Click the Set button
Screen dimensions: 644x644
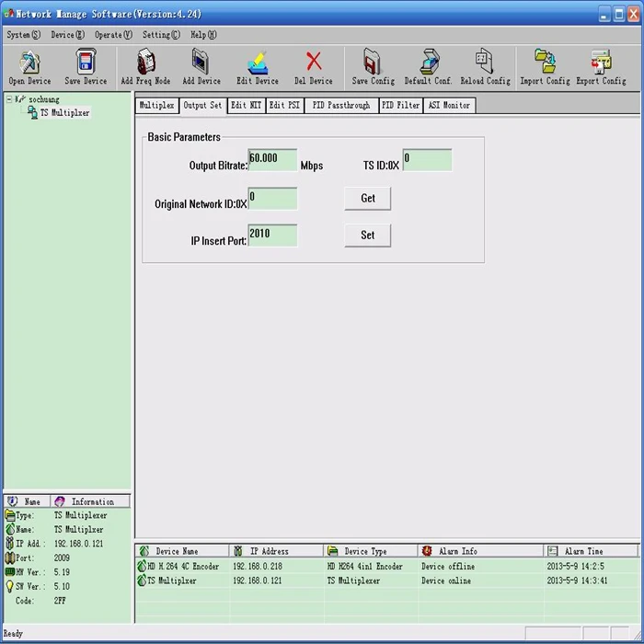pos(368,235)
